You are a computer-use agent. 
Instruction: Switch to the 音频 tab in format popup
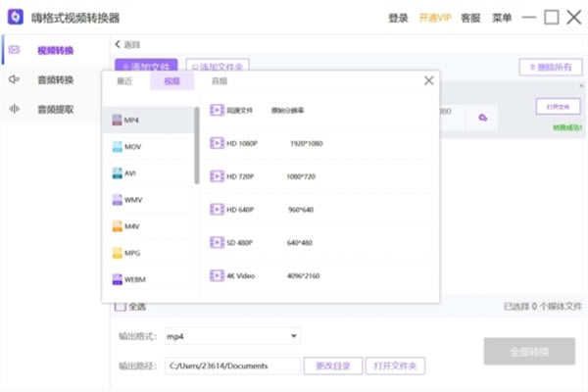click(220, 81)
